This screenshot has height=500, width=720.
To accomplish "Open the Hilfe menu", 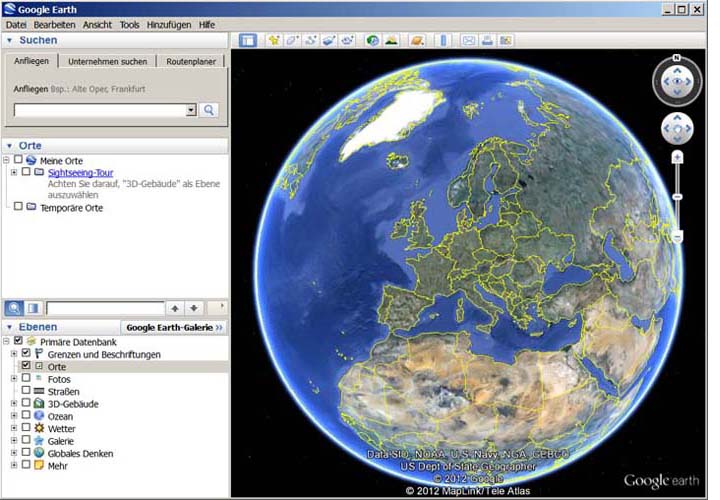I will tap(207, 25).
